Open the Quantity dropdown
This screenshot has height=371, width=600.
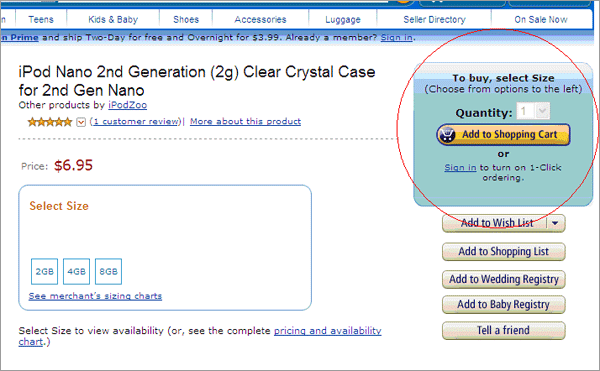click(533, 111)
